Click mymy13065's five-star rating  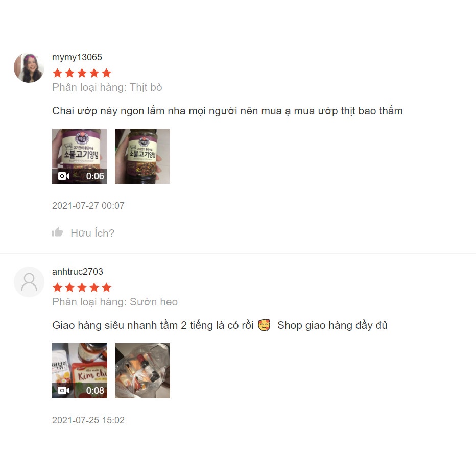pos(82,73)
